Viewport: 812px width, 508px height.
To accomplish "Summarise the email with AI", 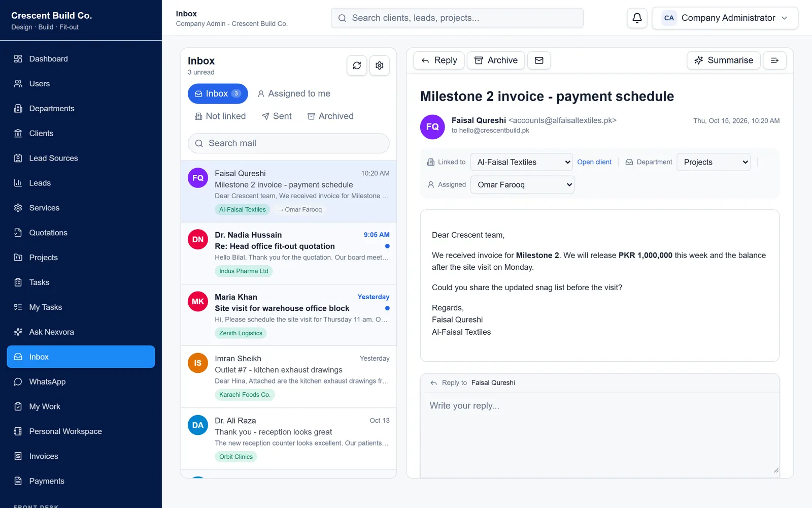I will click(724, 60).
